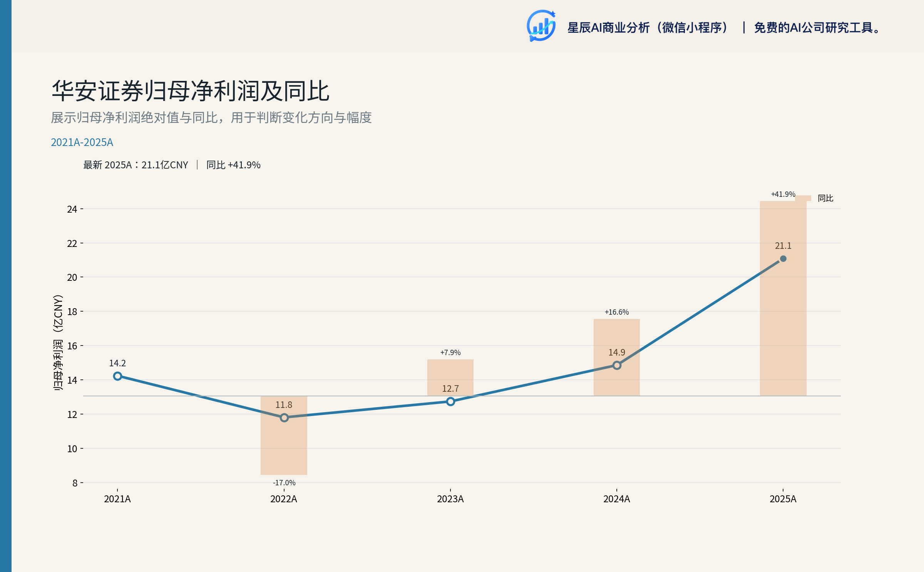Click the 2022A negative growth bar
The image size is (924, 572).
284,435
